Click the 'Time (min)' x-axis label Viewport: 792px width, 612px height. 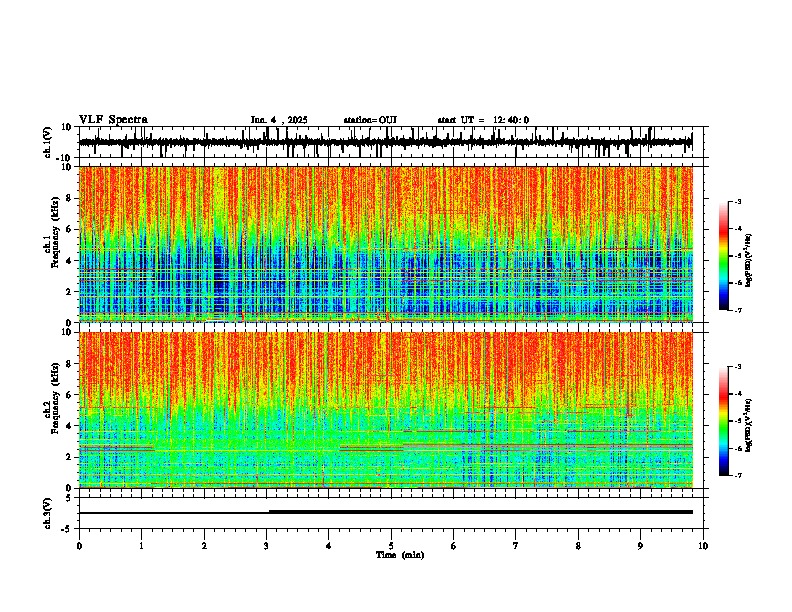tap(400, 555)
